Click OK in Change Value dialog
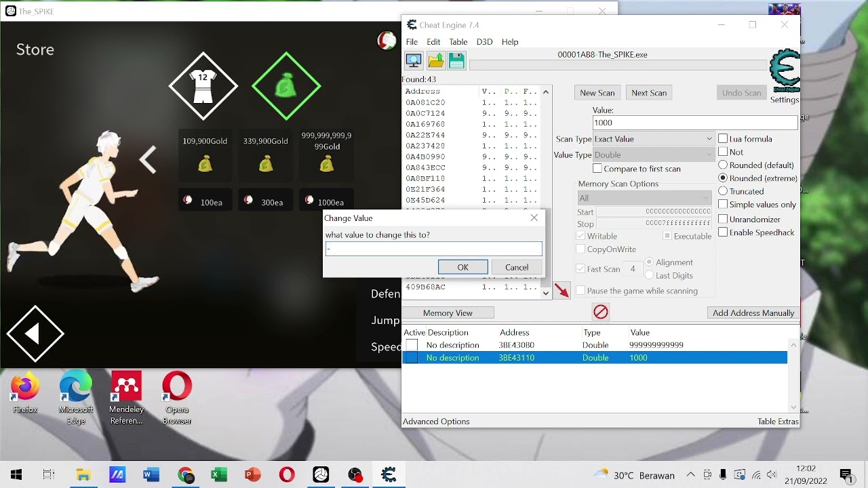 pos(462,267)
